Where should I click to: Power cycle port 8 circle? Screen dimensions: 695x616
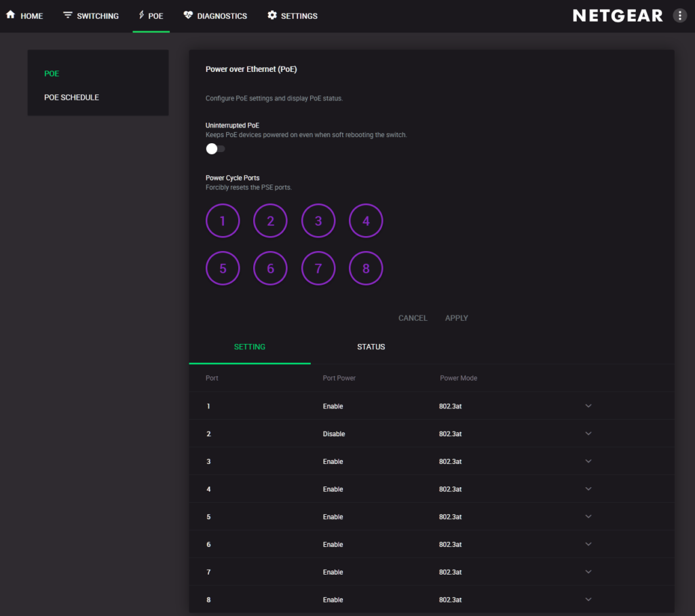[366, 268]
